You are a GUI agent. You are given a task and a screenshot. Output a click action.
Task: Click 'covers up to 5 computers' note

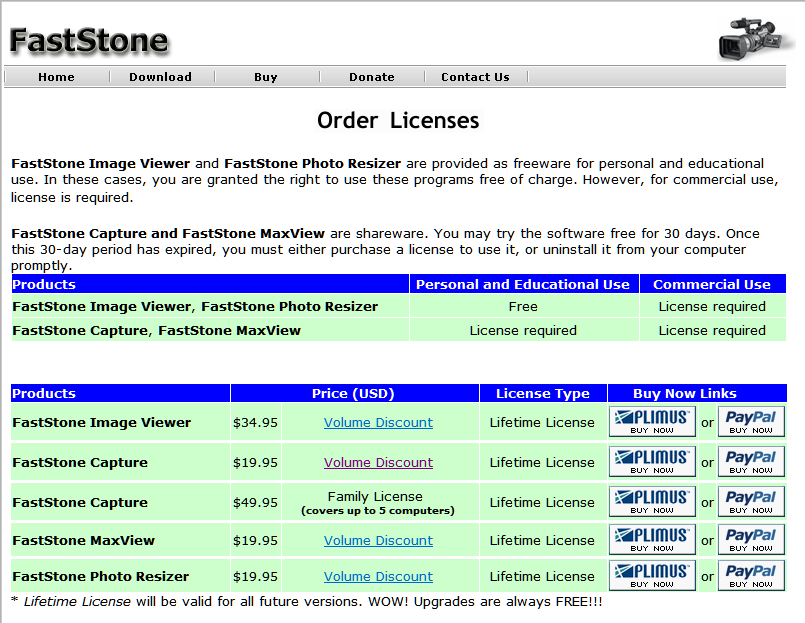pos(378,511)
